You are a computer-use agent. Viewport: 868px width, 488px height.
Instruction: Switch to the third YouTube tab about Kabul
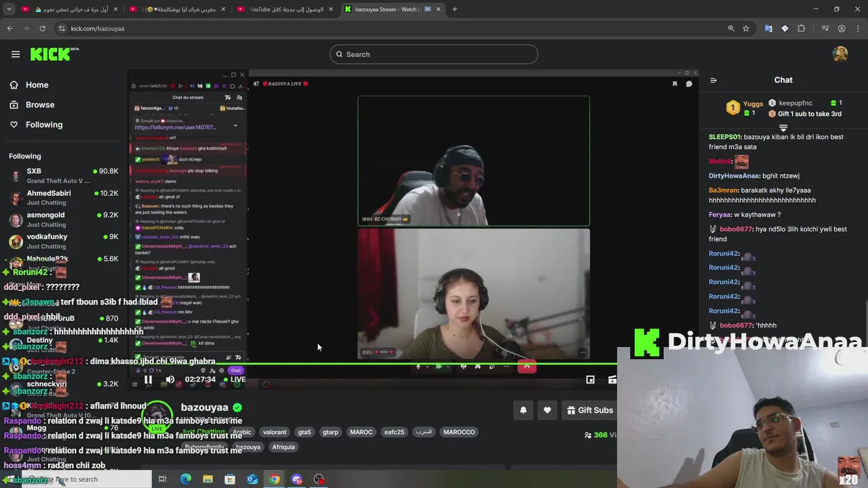tap(285, 9)
